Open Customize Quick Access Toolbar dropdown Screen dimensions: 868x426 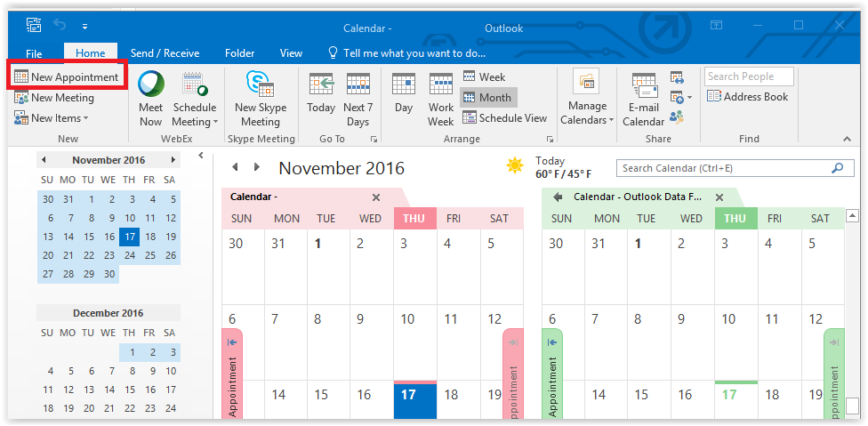click(x=84, y=26)
